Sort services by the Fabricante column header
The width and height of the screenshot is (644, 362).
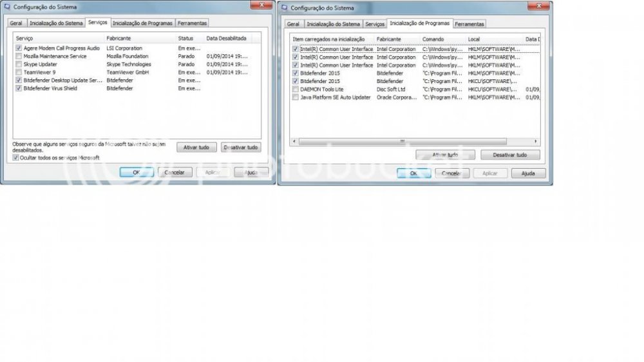(118, 39)
